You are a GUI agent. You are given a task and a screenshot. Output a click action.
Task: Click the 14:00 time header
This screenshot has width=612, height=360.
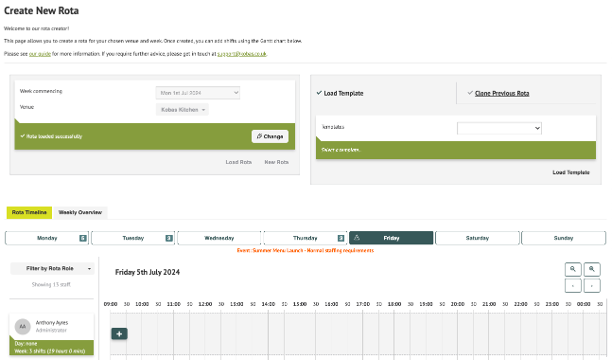(268, 304)
